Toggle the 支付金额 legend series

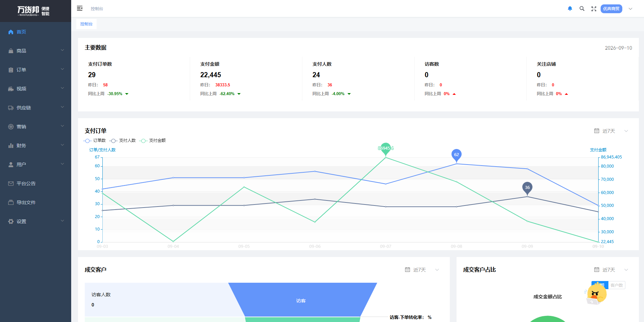pyautogui.click(x=153, y=141)
